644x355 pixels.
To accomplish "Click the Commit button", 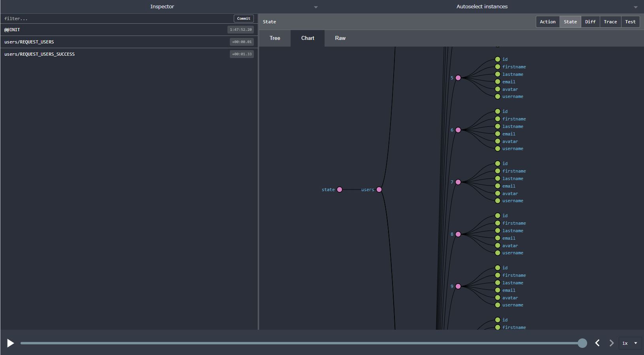I will (244, 19).
